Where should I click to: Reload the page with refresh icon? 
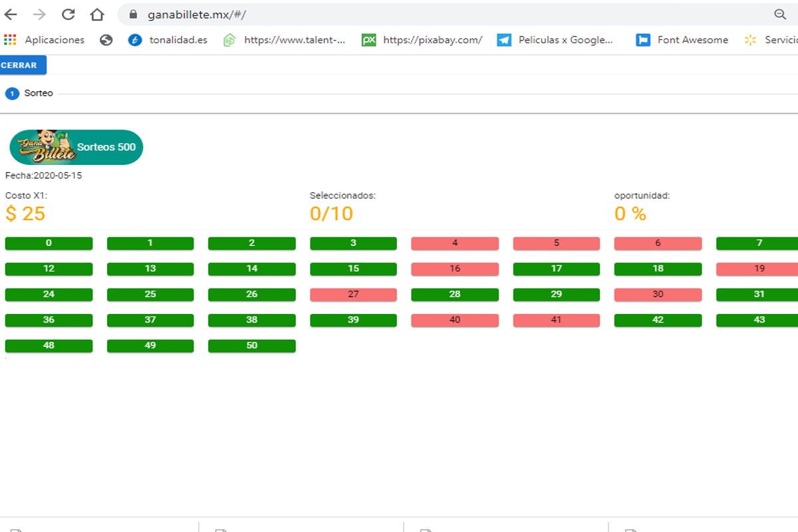point(68,15)
